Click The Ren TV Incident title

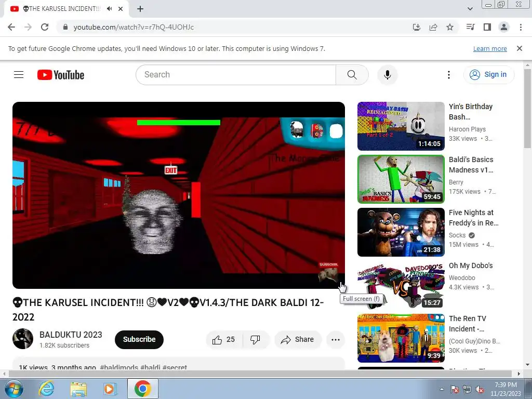point(468,324)
